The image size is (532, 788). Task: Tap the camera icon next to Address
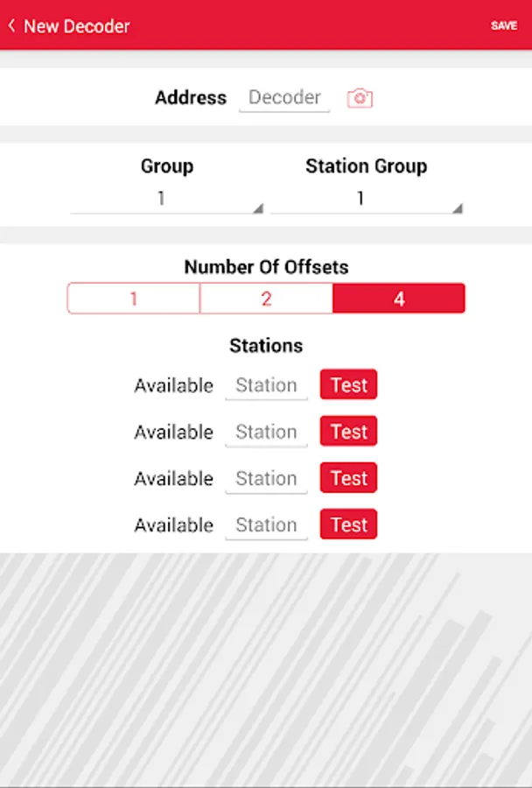click(x=360, y=98)
